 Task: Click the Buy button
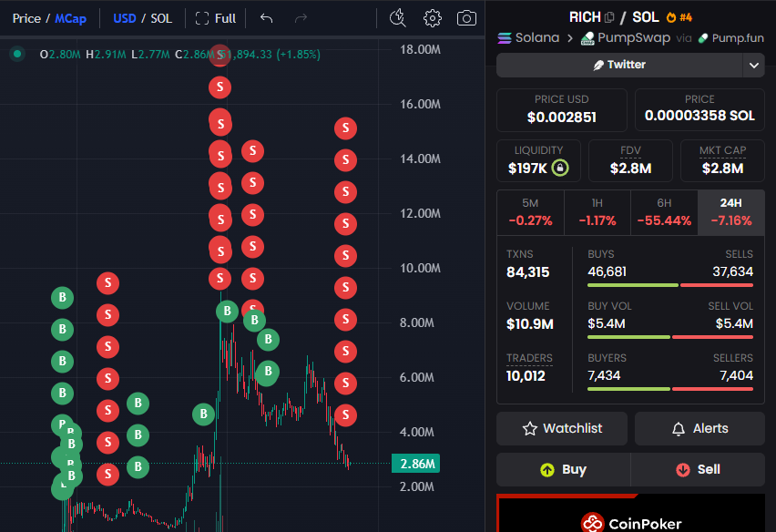563,469
